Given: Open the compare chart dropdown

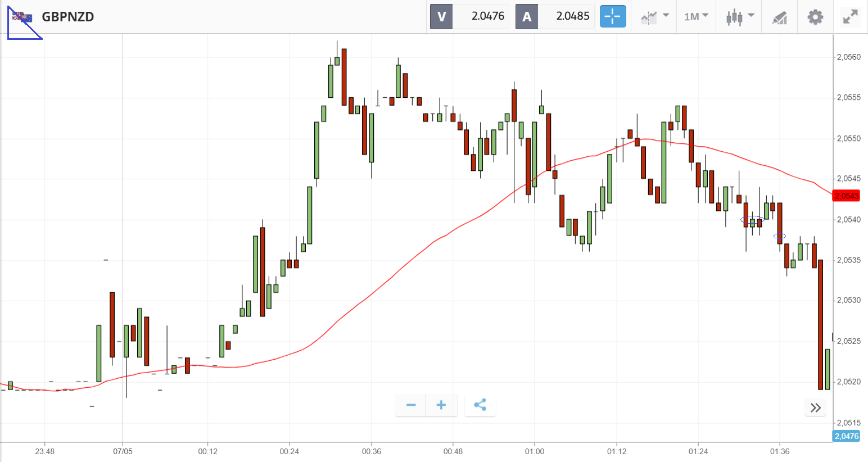Looking at the screenshot, I should pyautogui.click(x=654, y=17).
